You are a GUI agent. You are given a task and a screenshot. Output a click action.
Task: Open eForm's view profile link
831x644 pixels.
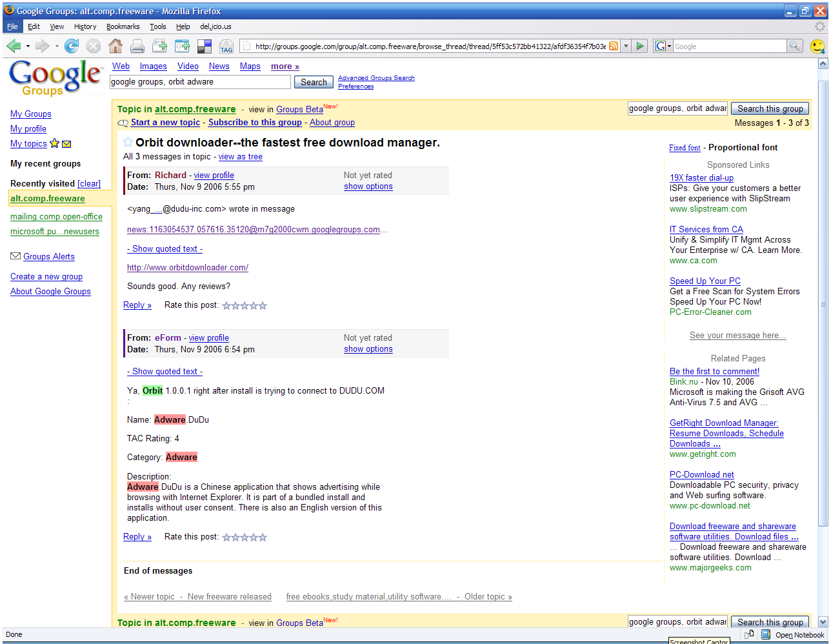(x=208, y=338)
